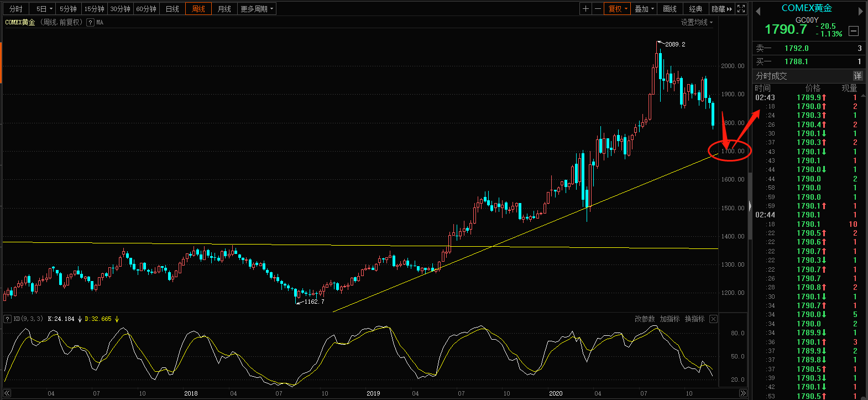Viewport: 868px width, 400px height.
Task: Close the KD indicator panel
Action: [713, 319]
